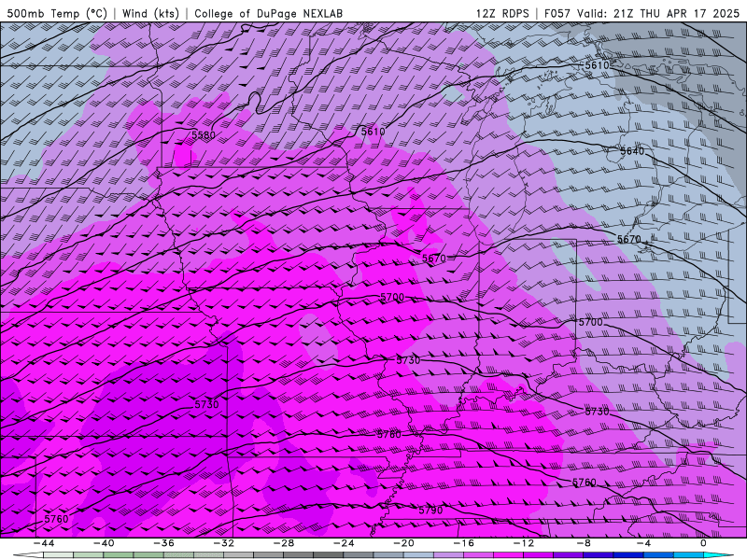
Task: Click the -4 colorbar tick label
Action: [x=644, y=543]
